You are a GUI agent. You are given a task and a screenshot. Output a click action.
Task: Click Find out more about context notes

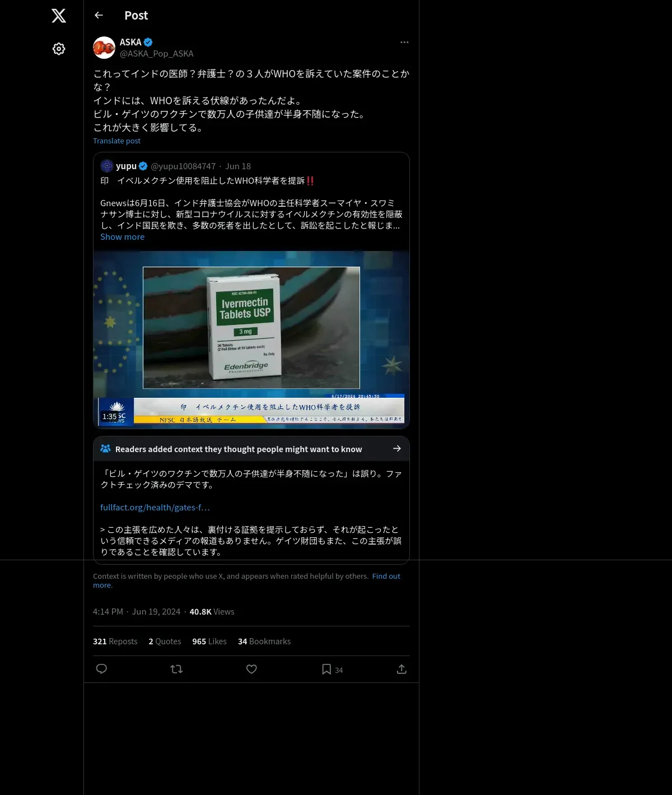click(x=246, y=580)
